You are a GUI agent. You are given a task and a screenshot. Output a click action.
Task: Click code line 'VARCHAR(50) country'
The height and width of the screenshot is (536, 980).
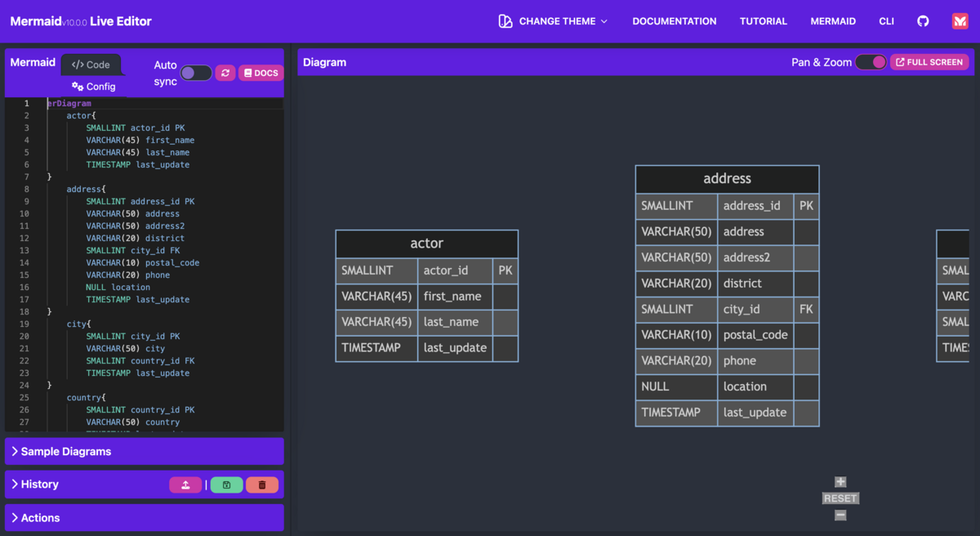tap(132, 422)
